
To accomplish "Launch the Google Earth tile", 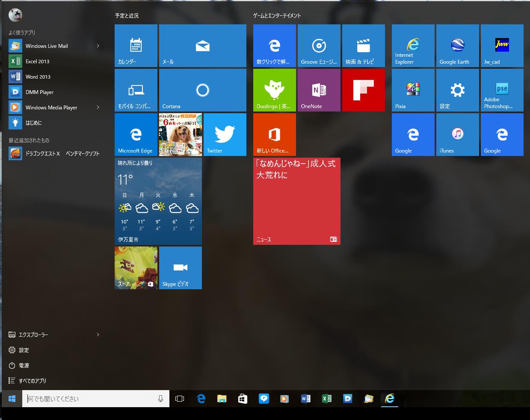I will click(x=458, y=46).
